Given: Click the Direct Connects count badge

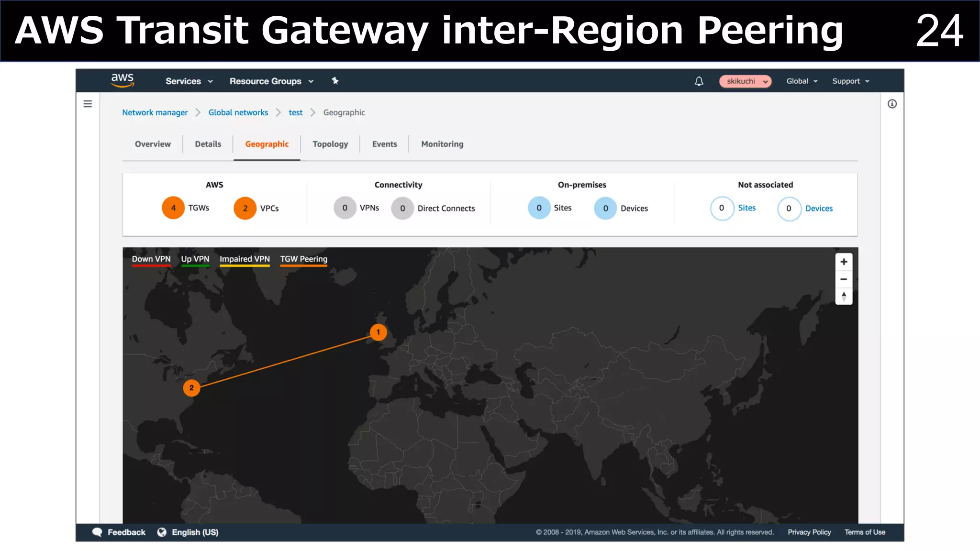Looking at the screenshot, I should (x=402, y=209).
